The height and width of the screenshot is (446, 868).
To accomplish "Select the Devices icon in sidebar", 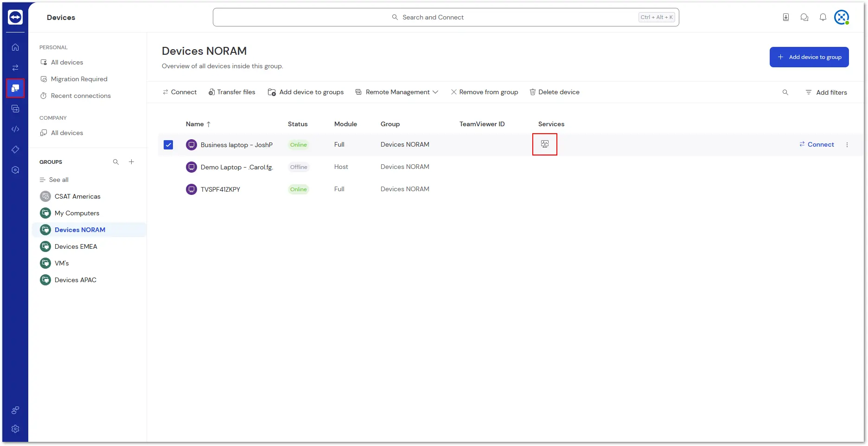I will (x=15, y=88).
